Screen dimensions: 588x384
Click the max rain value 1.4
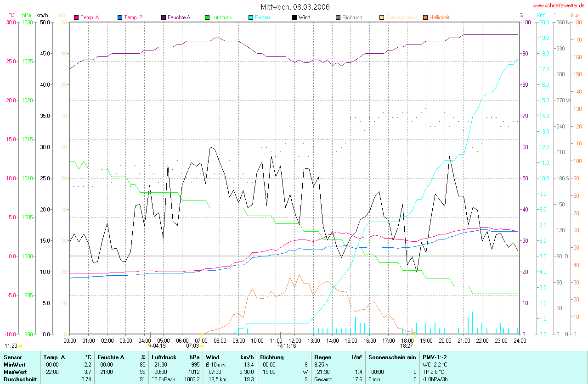tap(358, 372)
